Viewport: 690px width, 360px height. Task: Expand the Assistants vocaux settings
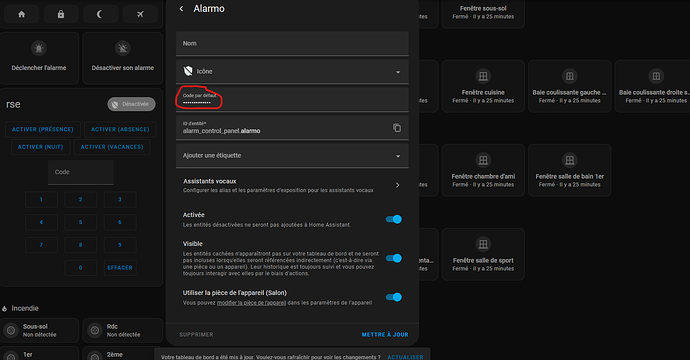(292, 185)
